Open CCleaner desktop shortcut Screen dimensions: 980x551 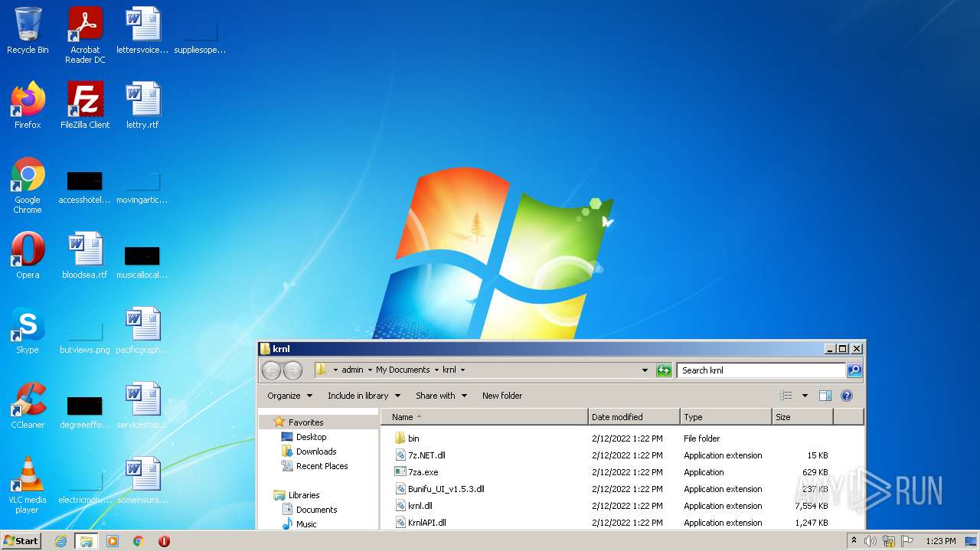click(x=28, y=406)
